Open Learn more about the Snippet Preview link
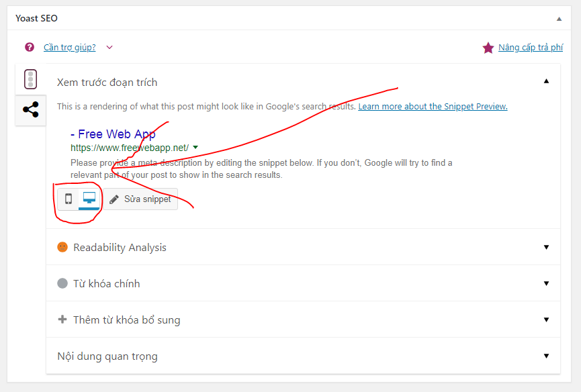581x392 pixels. pyautogui.click(x=433, y=106)
